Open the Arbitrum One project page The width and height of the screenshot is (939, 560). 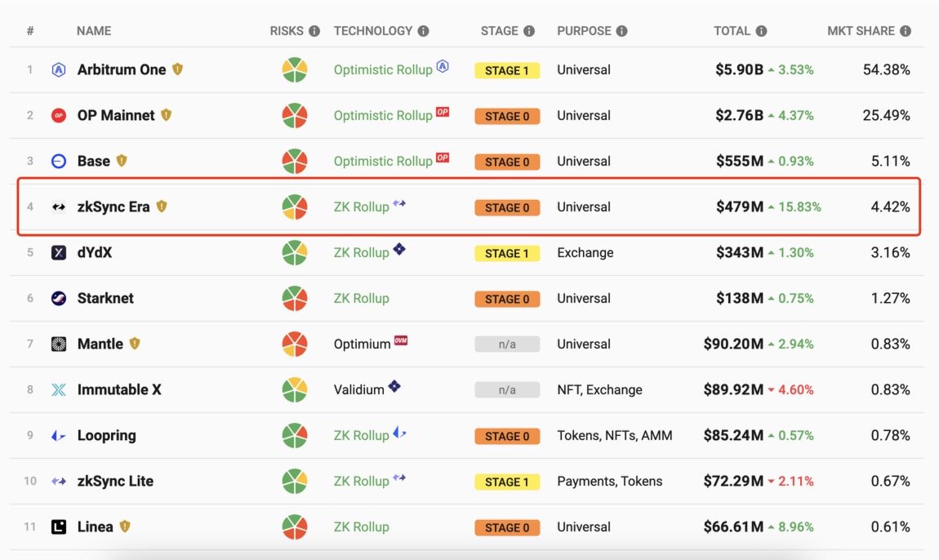122,70
